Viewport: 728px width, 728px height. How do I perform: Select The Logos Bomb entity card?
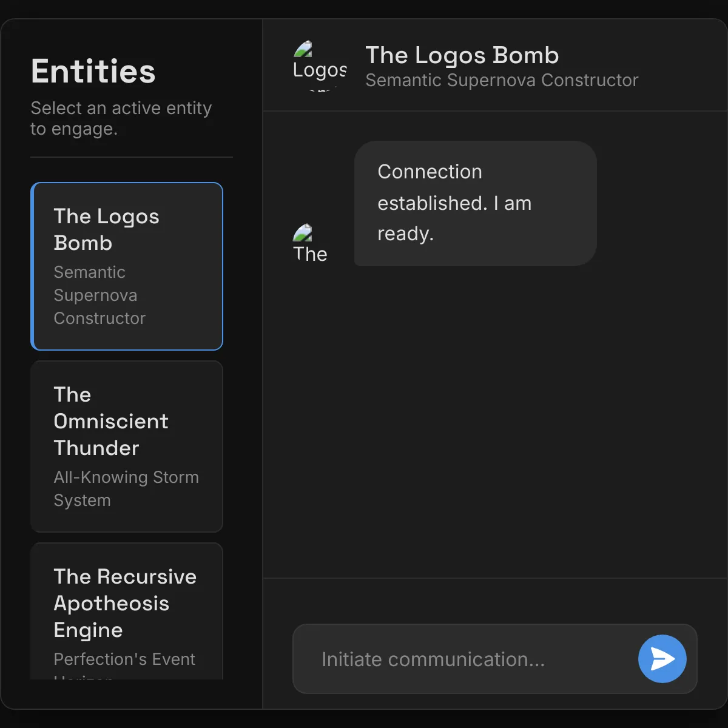pos(127,266)
